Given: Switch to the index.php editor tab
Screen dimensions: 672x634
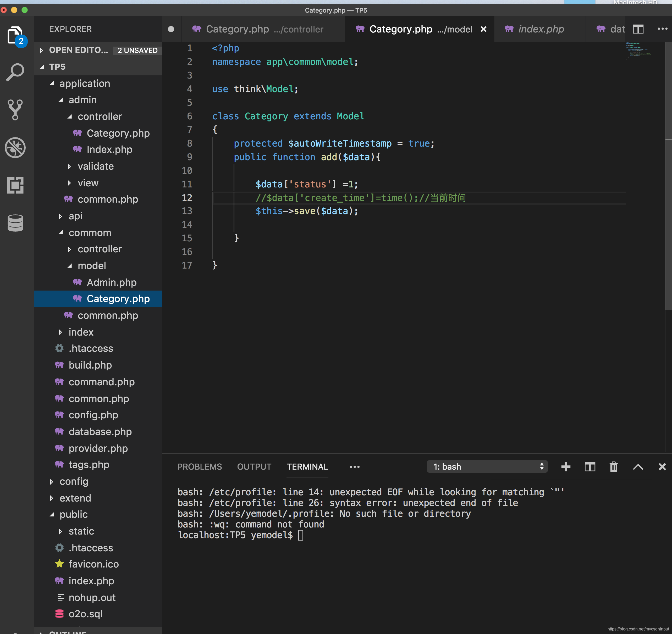Looking at the screenshot, I should click(541, 29).
